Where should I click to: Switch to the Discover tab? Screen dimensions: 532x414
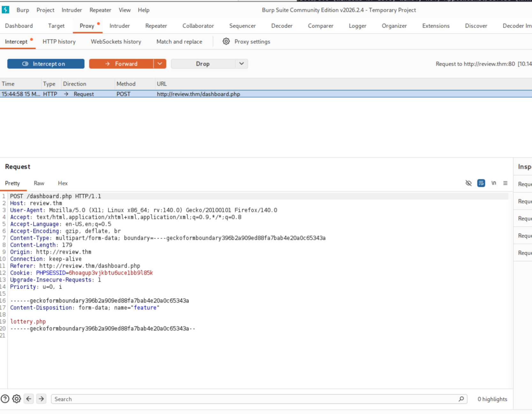pyautogui.click(x=476, y=26)
